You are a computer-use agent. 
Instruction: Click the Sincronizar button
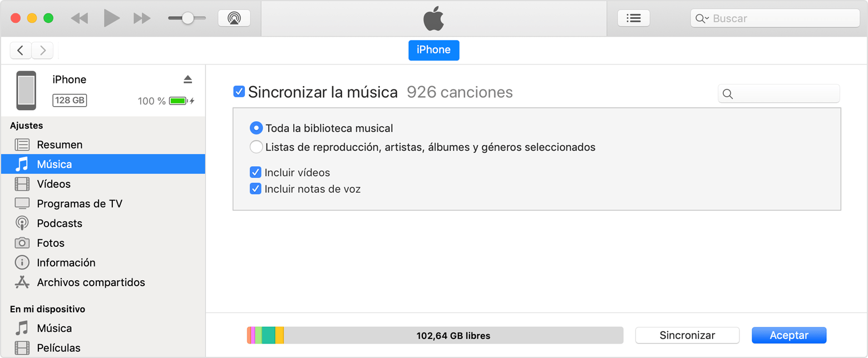687,335
